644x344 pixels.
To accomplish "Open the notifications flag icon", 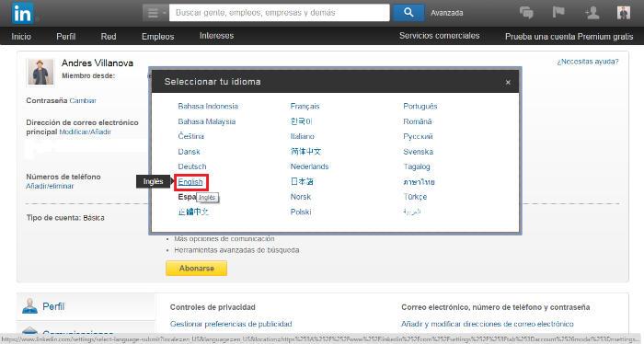I will pyautogui.click(x=558, y=12).
